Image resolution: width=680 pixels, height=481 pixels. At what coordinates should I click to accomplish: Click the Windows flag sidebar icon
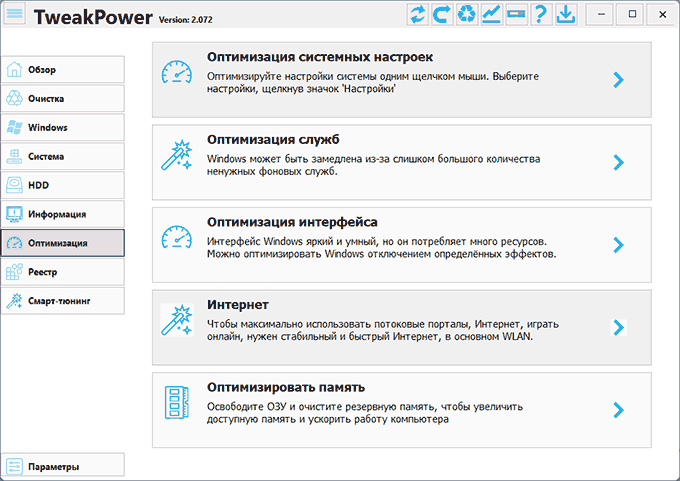tap(14, 128)
